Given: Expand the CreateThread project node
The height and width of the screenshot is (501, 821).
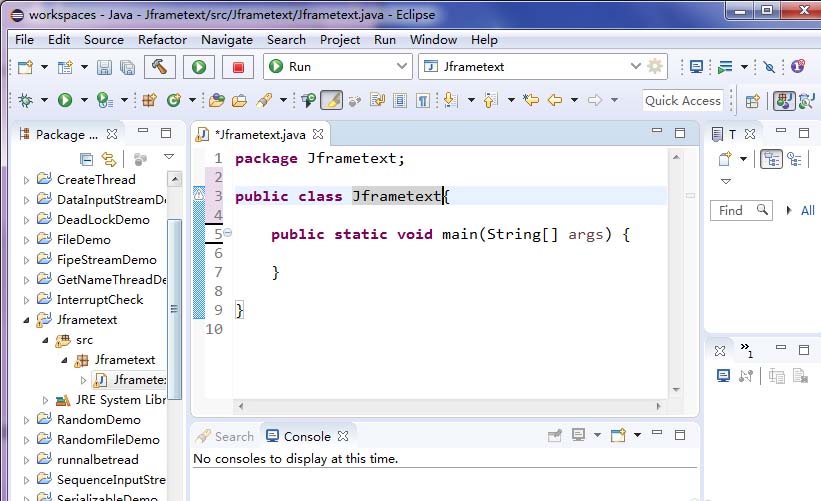Looking at the screenshot, I should click(x=27, y=180).
